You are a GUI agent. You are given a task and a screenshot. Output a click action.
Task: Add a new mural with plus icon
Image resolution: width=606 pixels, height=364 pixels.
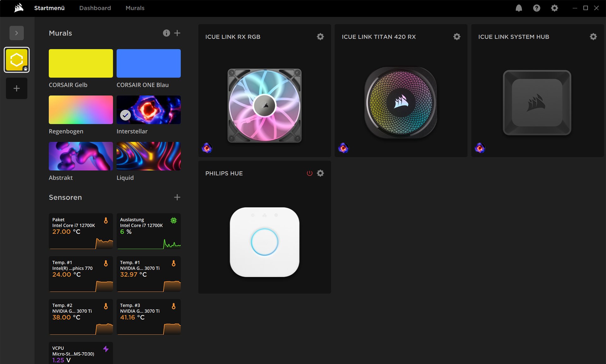point(177,33)
